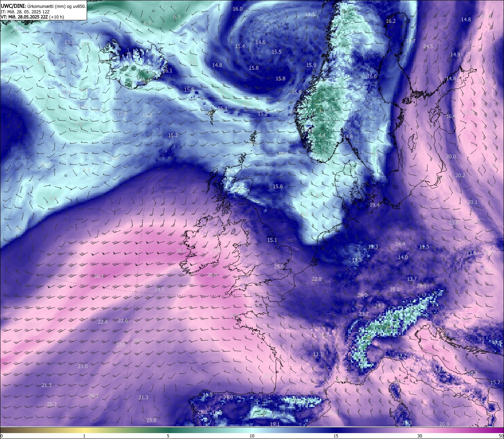Click the 13.2 value label
Viewport: 504px width, 439px height.
pyautogui.click(x=401, y=356)
